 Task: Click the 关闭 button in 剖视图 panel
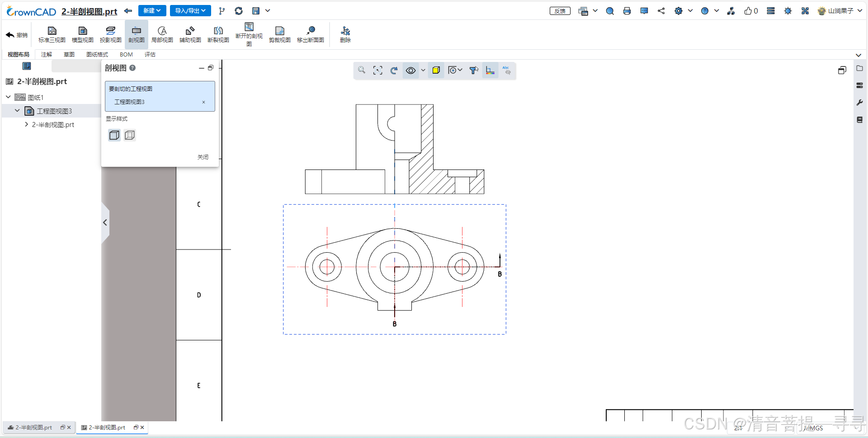coord(203,157)
